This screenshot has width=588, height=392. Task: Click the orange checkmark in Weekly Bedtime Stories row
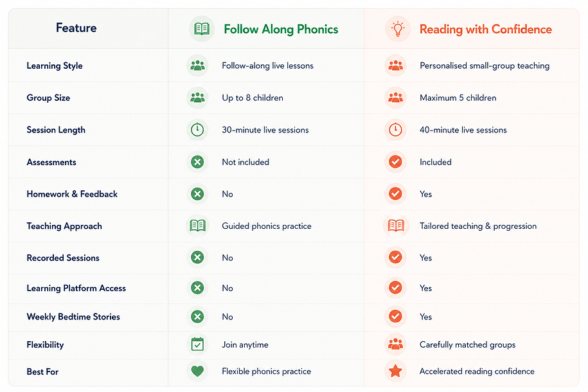[395, 316]
